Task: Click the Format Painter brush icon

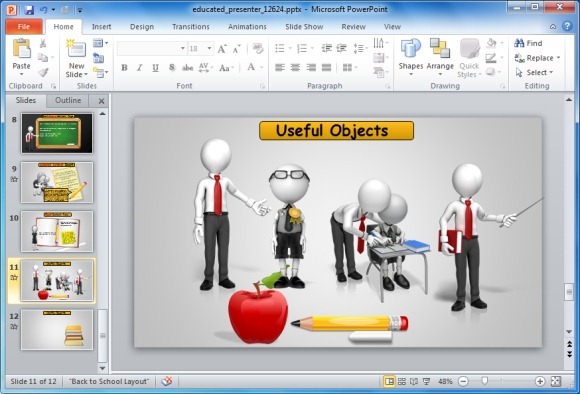Action: pyautogui.click(x=43, y=72)
